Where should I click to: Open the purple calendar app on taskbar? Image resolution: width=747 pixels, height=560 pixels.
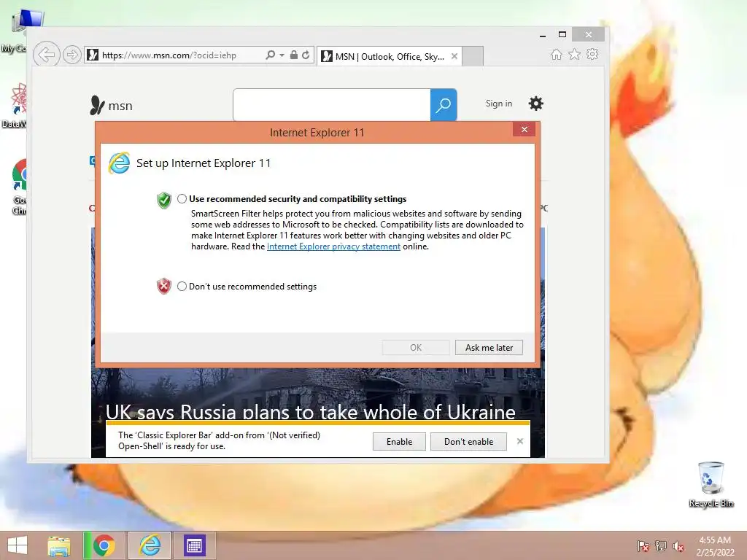point(194,545)
